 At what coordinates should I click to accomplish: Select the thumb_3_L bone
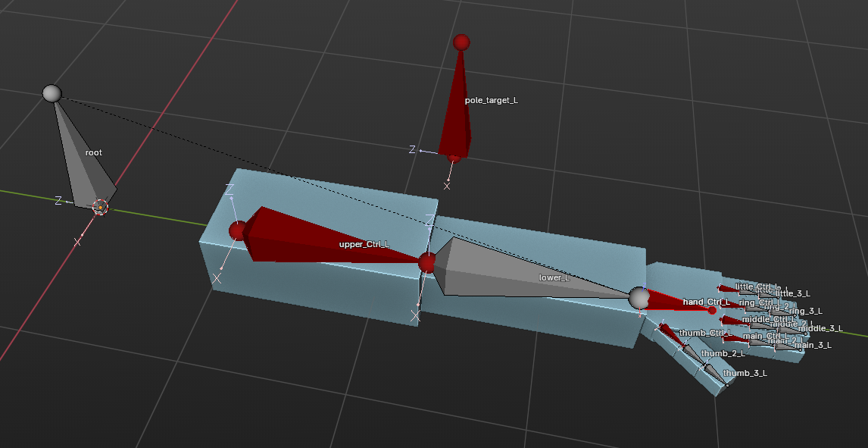(716, 375)
